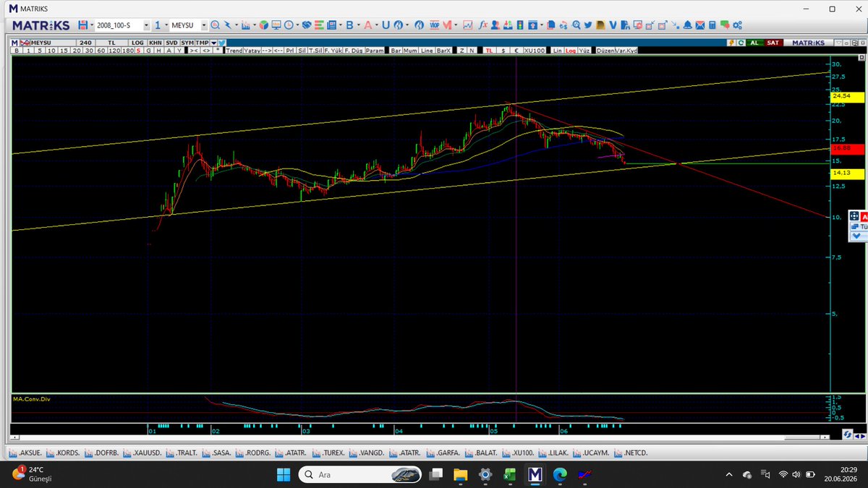This screenshot has height=488, width=868.
Task: Open the mail envelope icon in toolbar
Action: pos(699,25)
